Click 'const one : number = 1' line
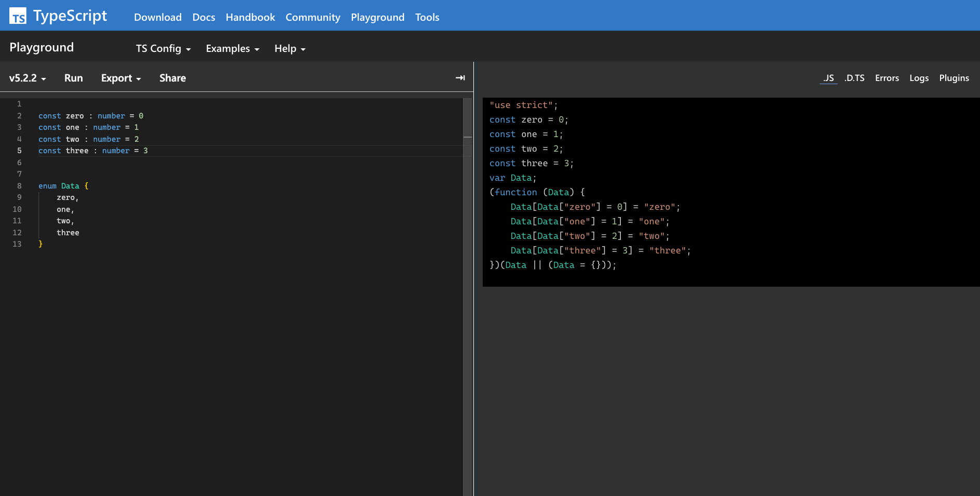The image size is (980, 496). (88, 127)
